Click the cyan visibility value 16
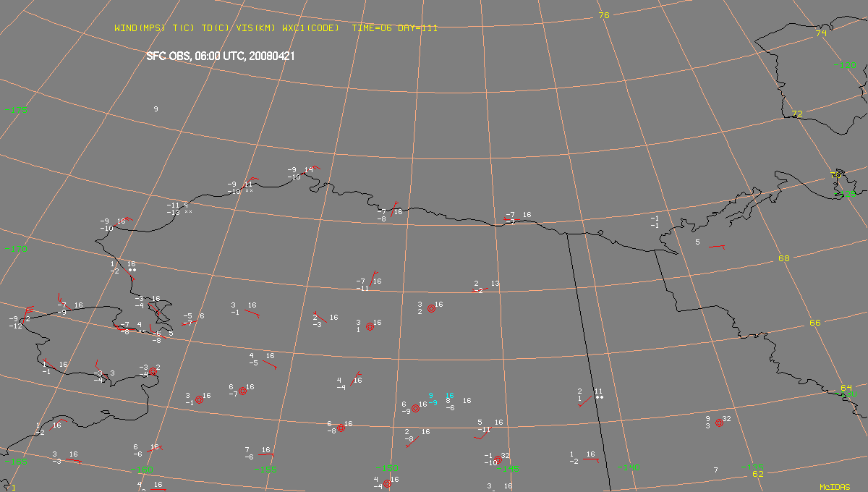868x492 pixels. pos(449,396)
